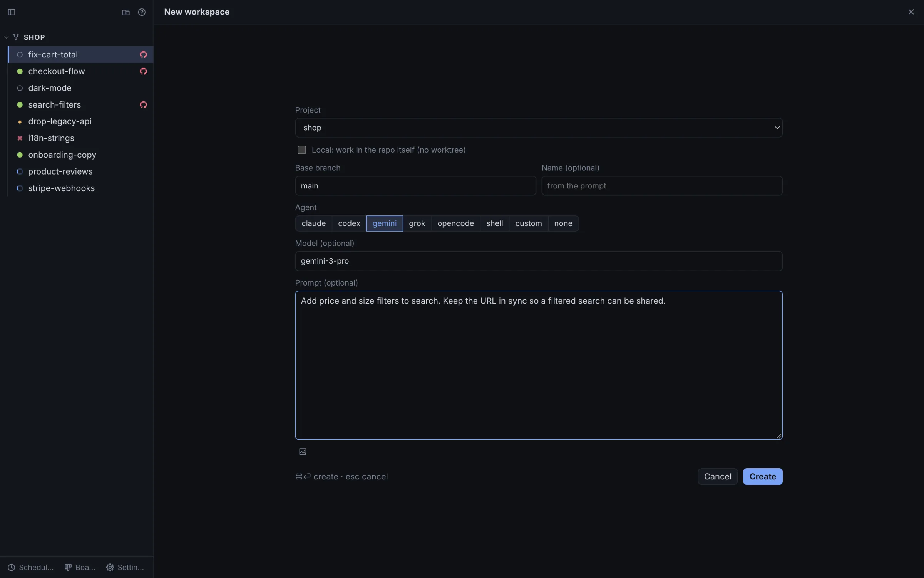Click GitHub icon on checkout-flow row
924x578 pixels.
pyautogui.click(x=143, y=71)
